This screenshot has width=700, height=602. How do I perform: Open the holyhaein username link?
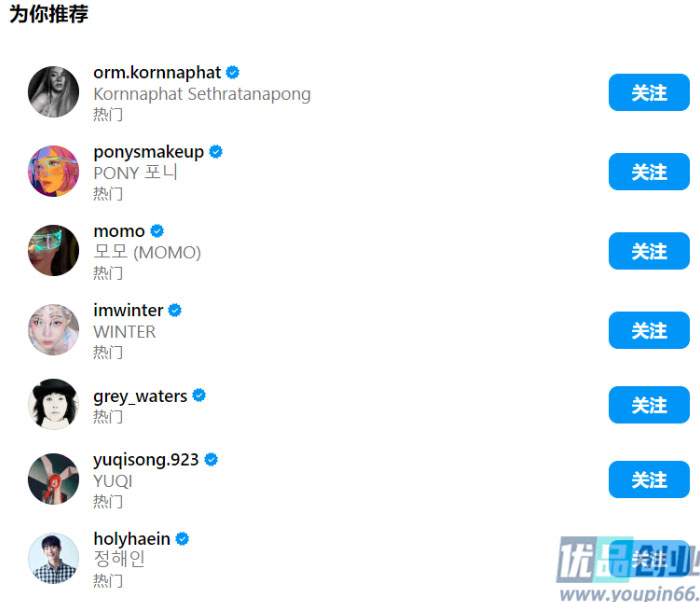(132, 539)
